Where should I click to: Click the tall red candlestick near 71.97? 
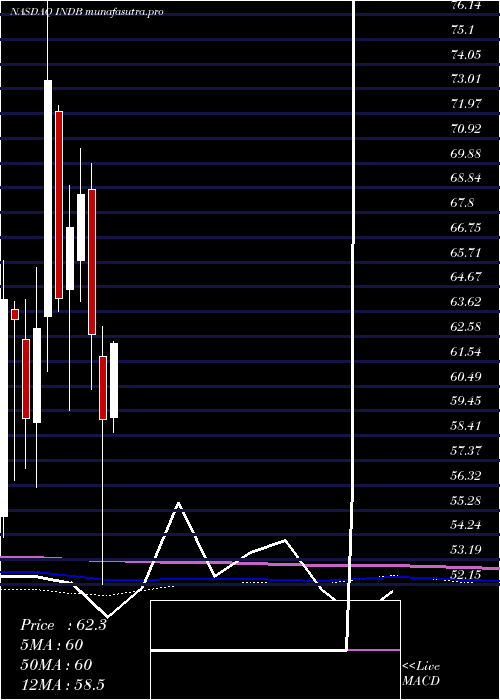point(59,205)
